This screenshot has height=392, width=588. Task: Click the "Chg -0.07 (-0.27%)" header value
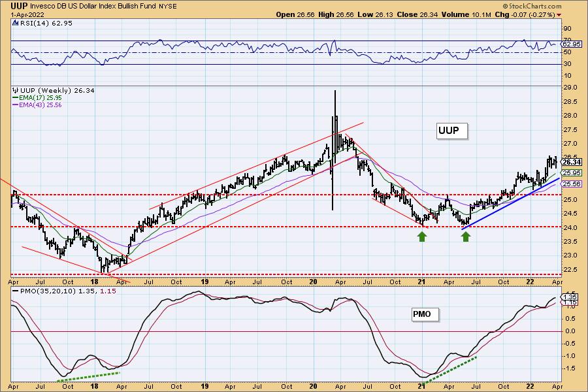coord(525,14)
